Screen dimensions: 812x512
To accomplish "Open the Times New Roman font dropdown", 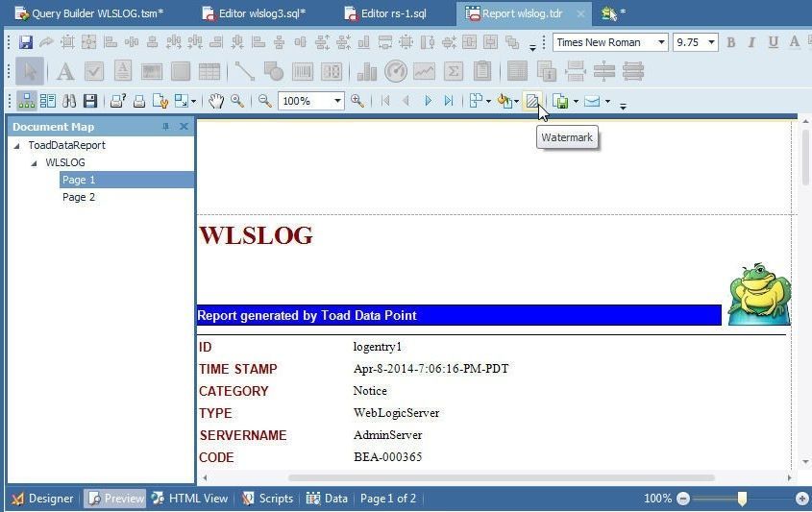I will pyautogui.click(x=661, y=42).
